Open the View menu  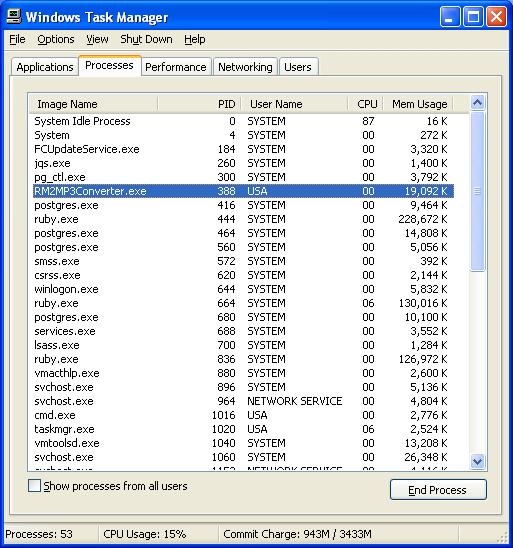97,39
